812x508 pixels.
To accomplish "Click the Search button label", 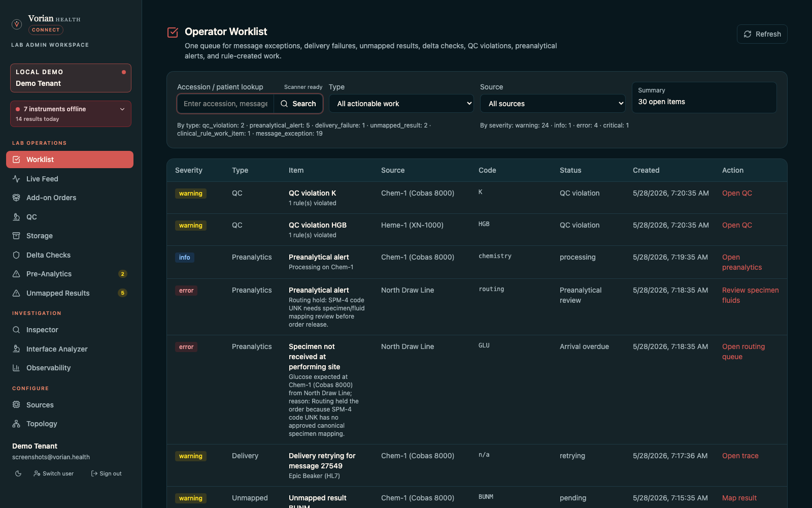I will click(304, 104).
